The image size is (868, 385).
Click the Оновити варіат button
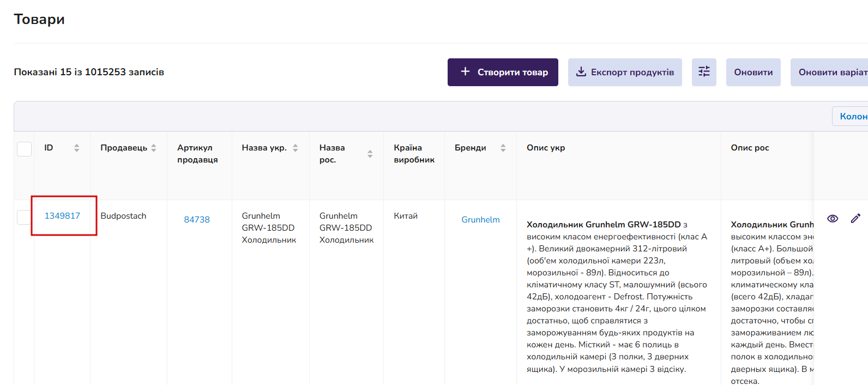pyautogui.click(x=829, y=72)
